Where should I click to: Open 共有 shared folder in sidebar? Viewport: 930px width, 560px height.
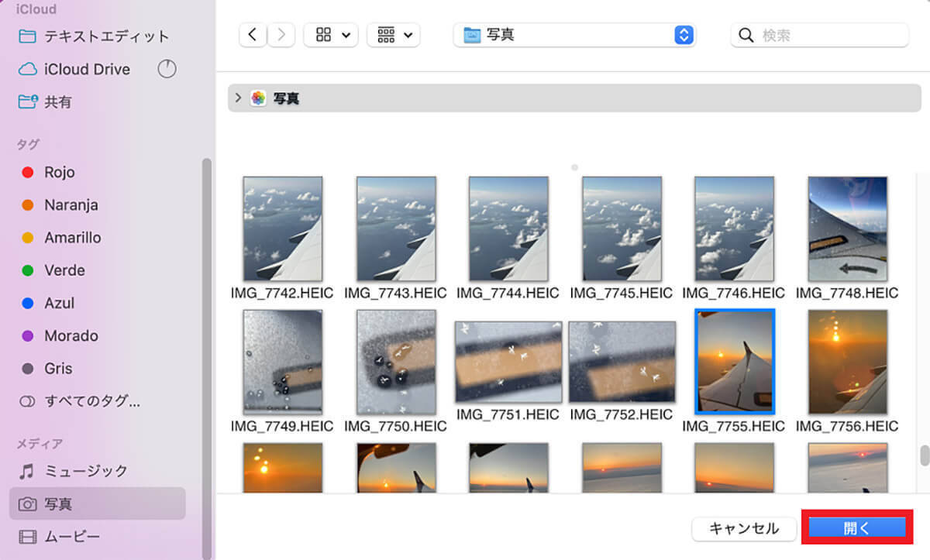pyautogui.click(x=57, y=101)
